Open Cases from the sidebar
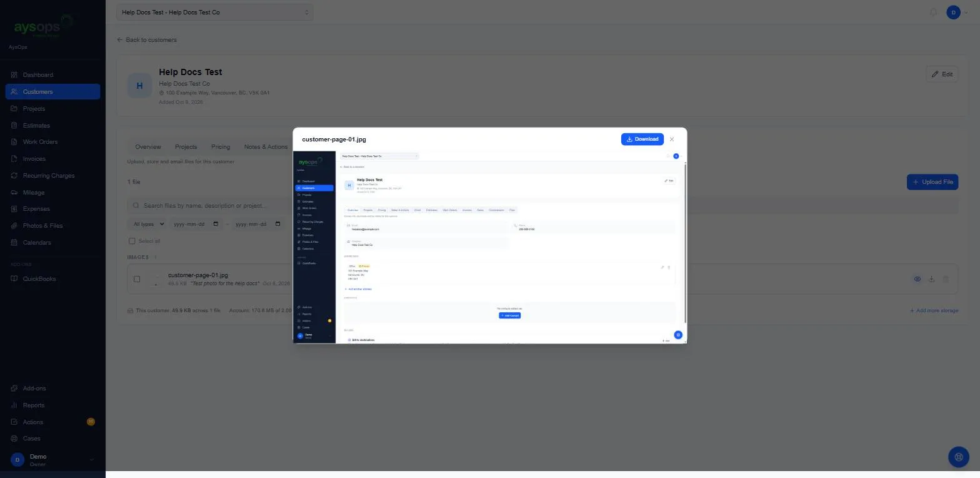 (52, 439)
